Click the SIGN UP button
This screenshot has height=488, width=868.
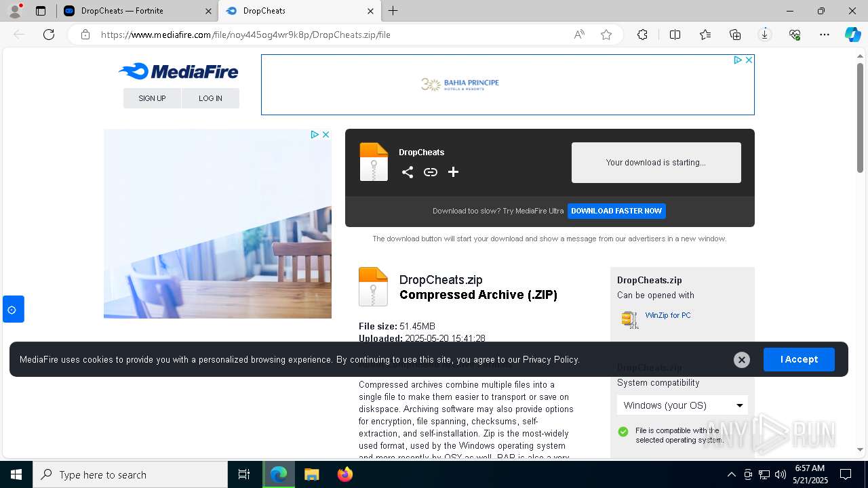click(152, 98)
